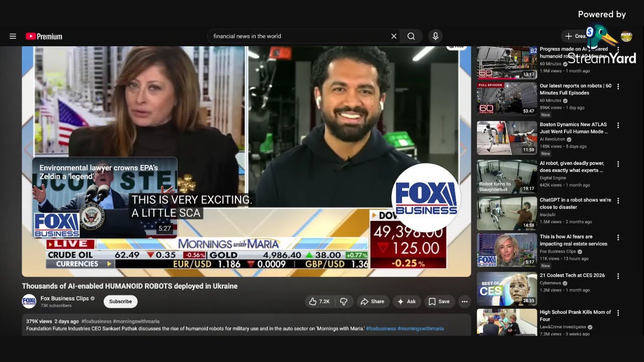
Task: Open the Environmental lawyer Zeldin suggested card
Action: click(105, 198)
